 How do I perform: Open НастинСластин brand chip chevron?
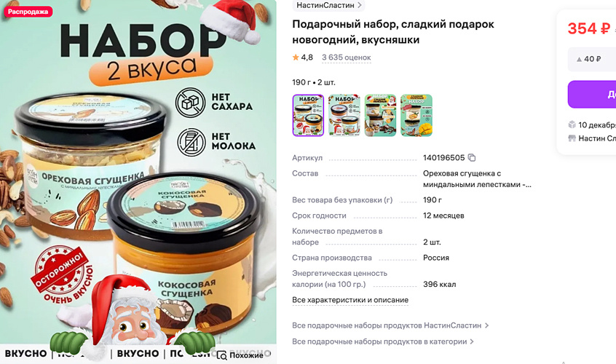[359, 6]
